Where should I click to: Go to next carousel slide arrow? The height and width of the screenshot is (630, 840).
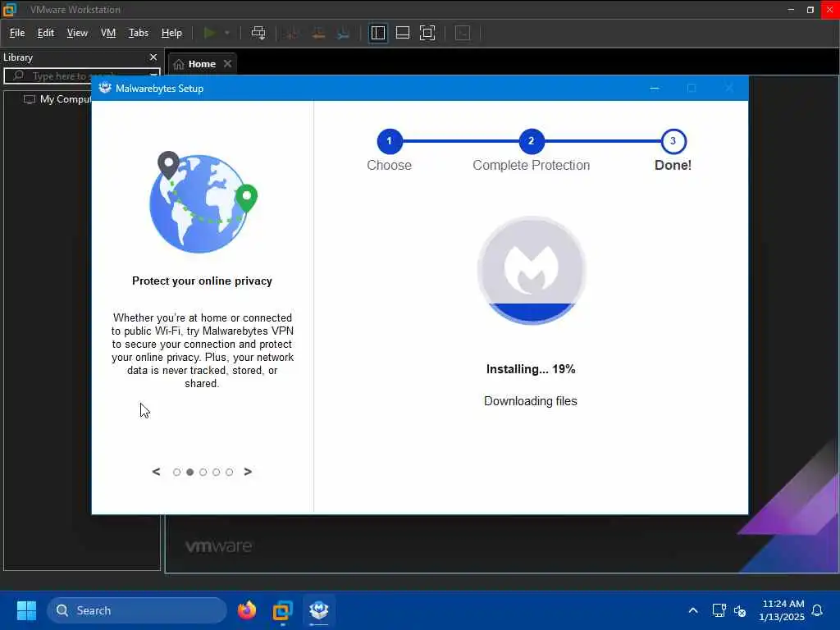(248, 472)
